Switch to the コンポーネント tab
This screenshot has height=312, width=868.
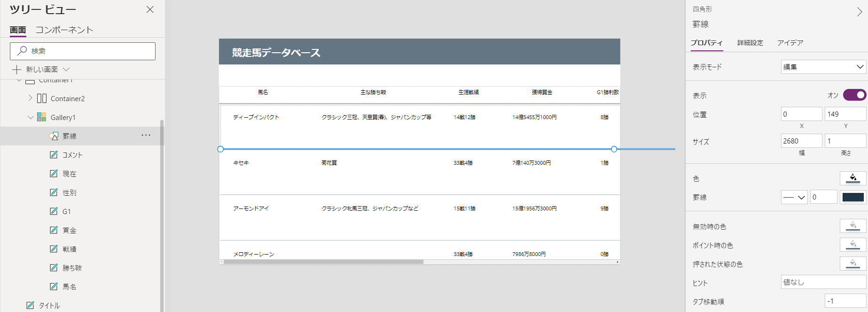coord(64,30)
